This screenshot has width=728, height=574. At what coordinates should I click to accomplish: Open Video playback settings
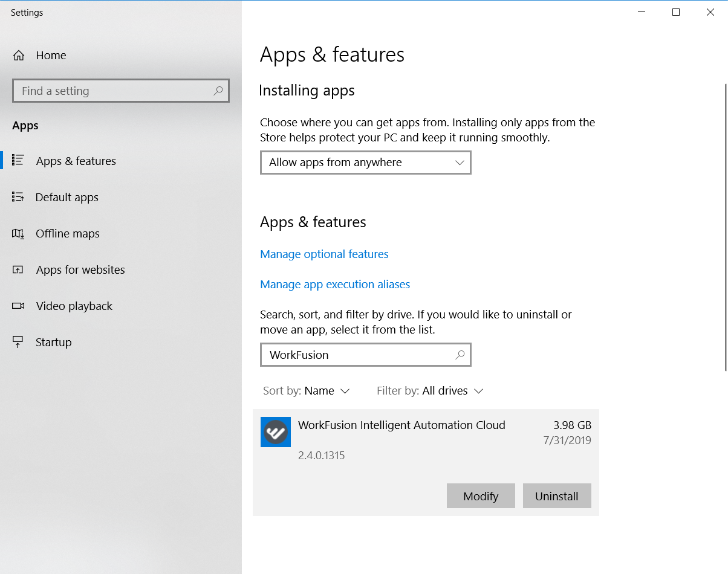[x=74, y=306]
